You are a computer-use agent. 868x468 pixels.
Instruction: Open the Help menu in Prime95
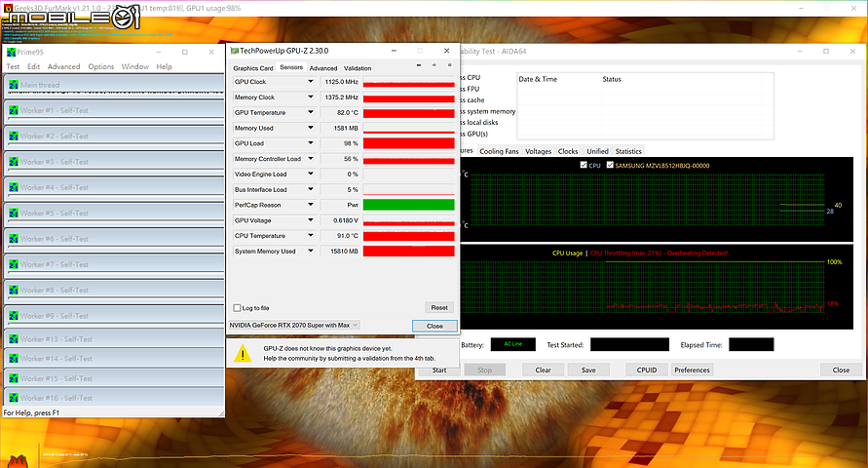pyautogui.click(x=164, y=66)
